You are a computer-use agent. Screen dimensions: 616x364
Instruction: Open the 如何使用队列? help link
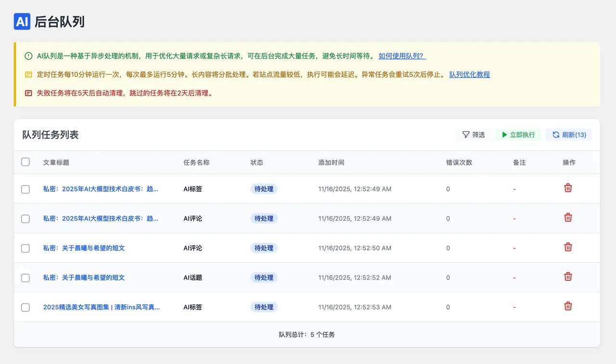point(402,56)
